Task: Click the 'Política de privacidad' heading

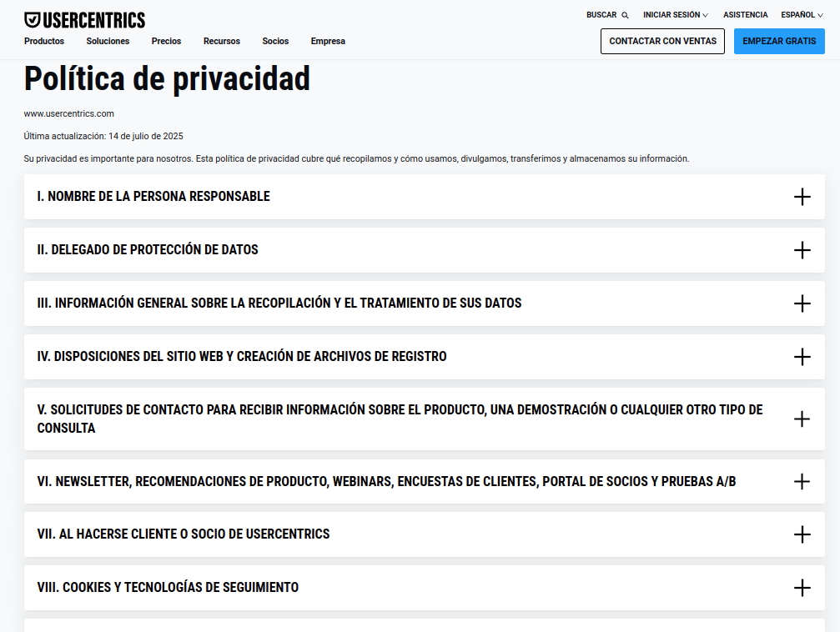Action: (167, 78)
